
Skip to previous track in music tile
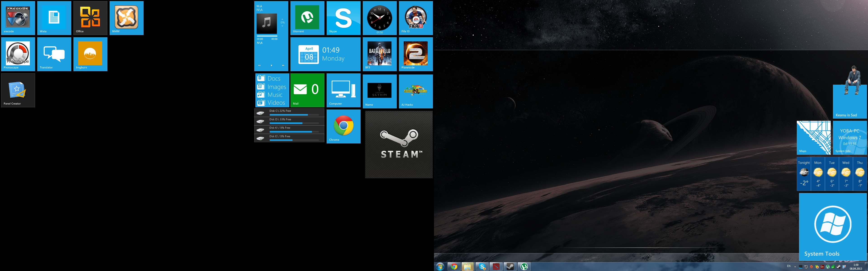point(259,65)
